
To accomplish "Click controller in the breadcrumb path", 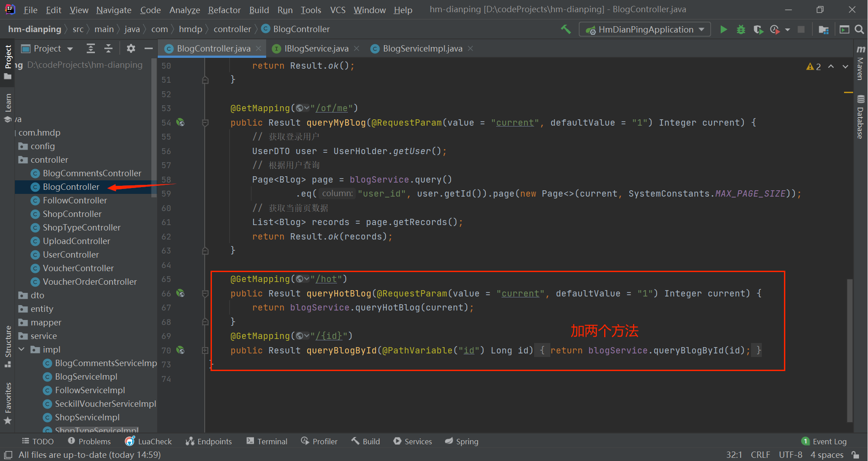I will click(232, 29).
